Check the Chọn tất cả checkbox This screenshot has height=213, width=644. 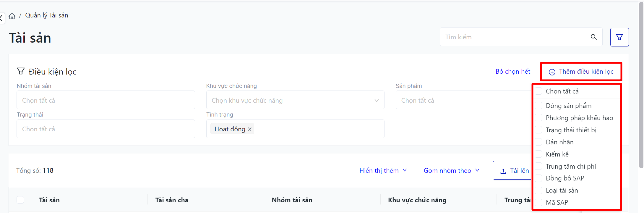point(538,91)
